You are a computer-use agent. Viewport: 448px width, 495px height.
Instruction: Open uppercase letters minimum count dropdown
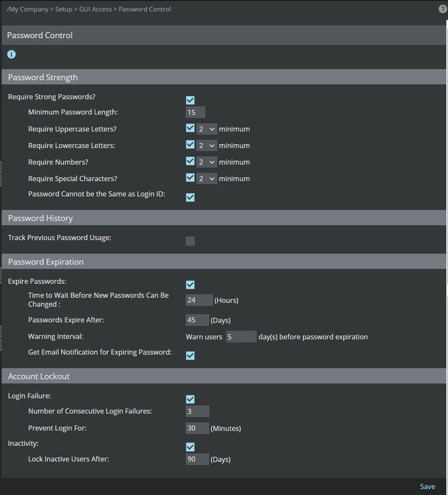[207, 129]
